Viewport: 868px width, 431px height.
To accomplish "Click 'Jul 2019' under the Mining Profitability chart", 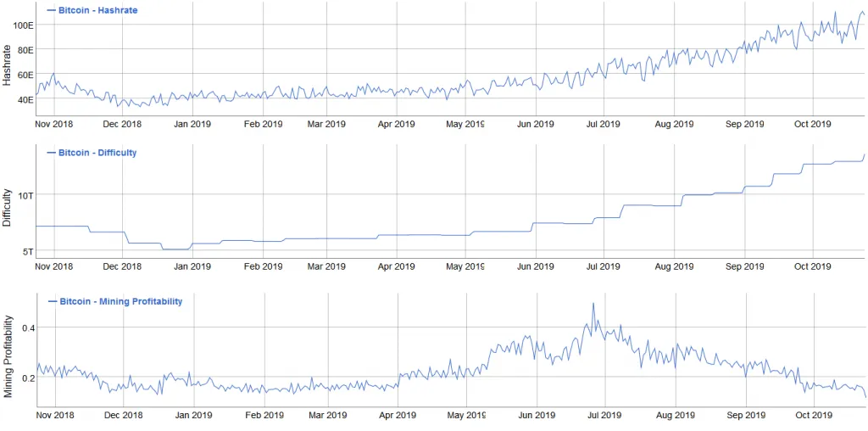I will click(x=605, y=415).
